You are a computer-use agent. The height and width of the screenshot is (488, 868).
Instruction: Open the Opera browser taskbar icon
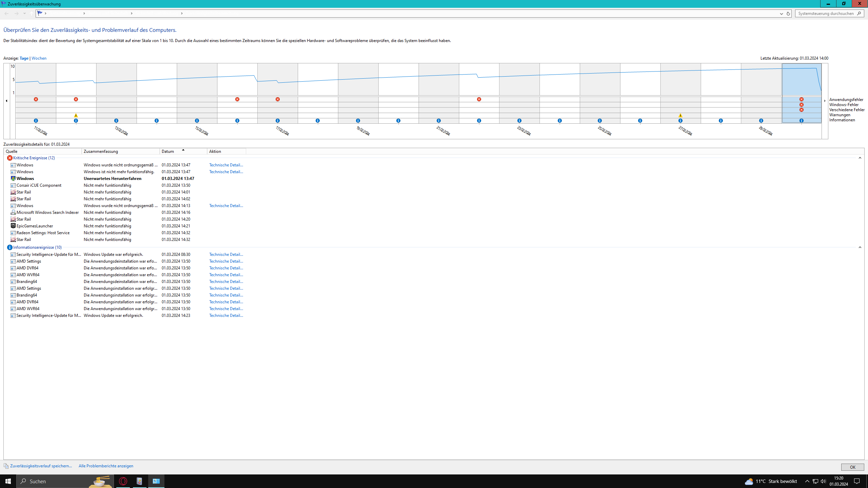coord(123,481)
